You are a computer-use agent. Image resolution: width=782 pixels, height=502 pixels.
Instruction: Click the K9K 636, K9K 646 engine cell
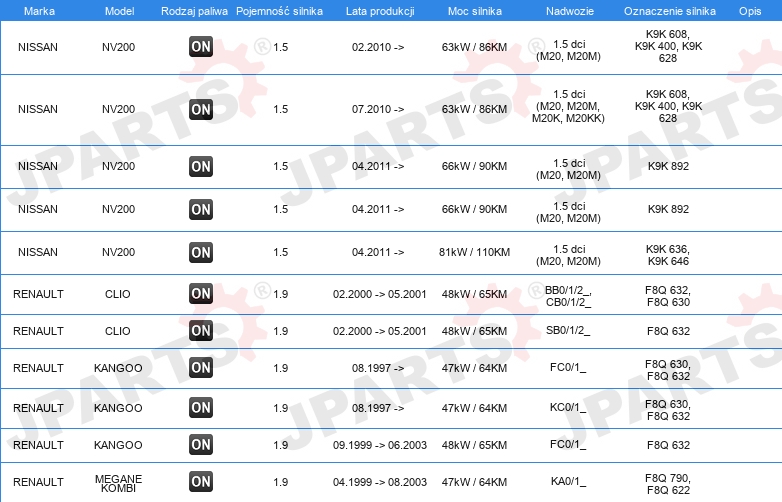coord(668,255)
